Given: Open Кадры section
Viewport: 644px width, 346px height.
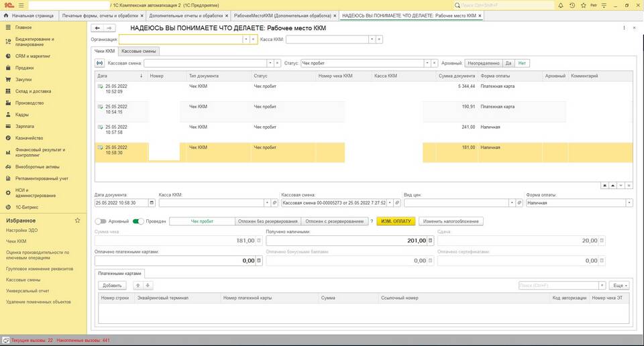Looking at the screenshot, I should (21, 115).
